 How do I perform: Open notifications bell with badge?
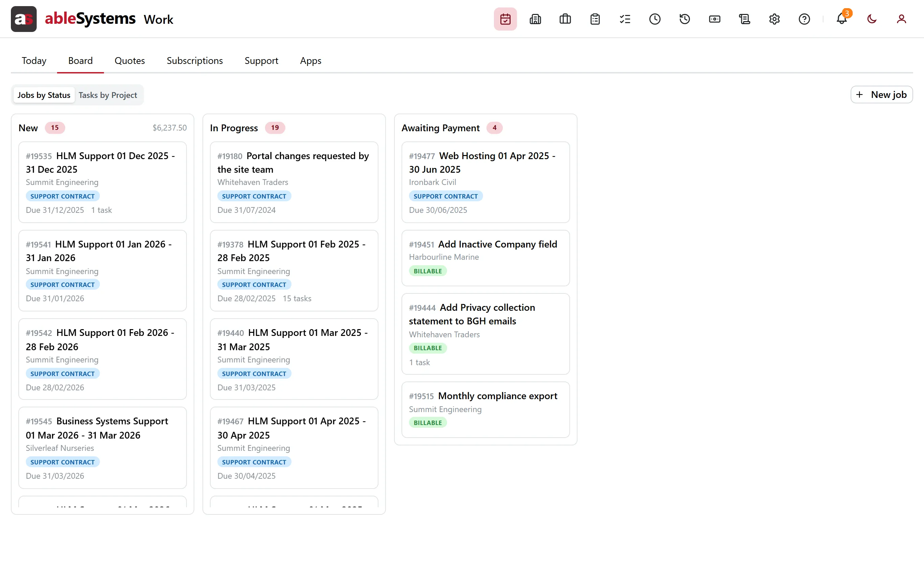[842, 19]
